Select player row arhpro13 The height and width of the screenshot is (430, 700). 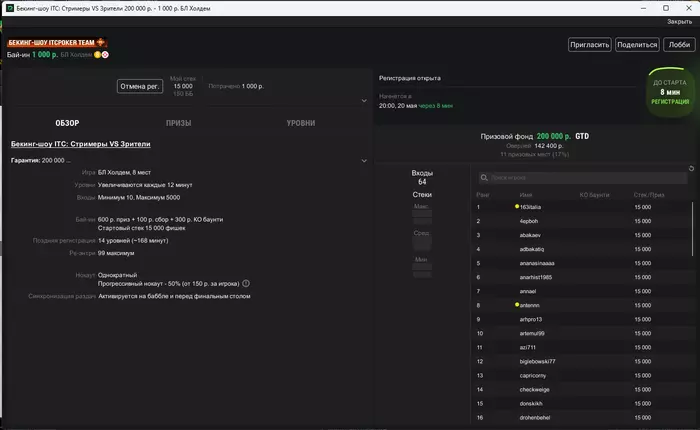581,319
